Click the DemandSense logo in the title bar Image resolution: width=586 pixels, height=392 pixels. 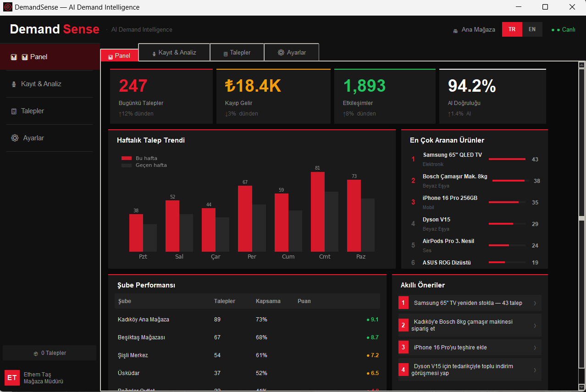[x=7, y=7]
